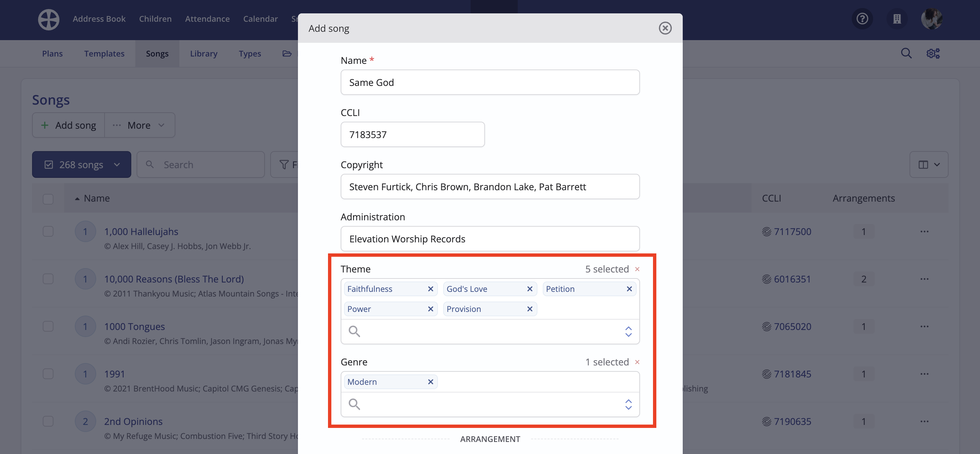
Task: Open the 2nd Opinions song link
Action: [133, 422]
